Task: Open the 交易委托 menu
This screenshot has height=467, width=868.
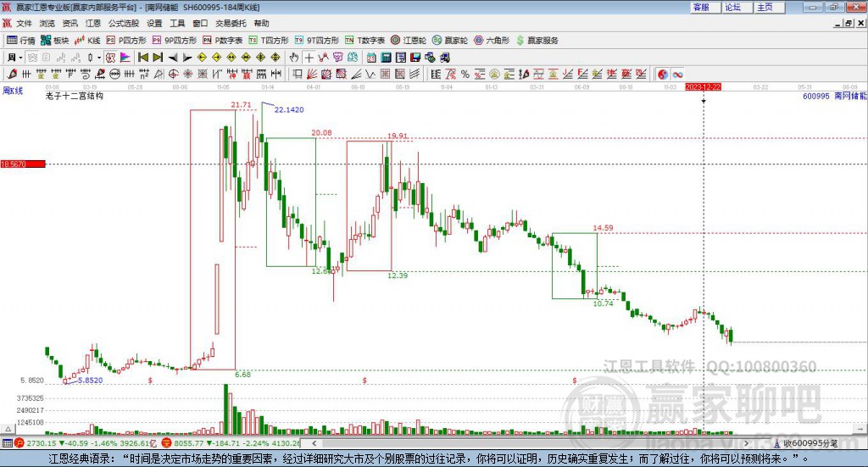Action: [x=231, y=23]
